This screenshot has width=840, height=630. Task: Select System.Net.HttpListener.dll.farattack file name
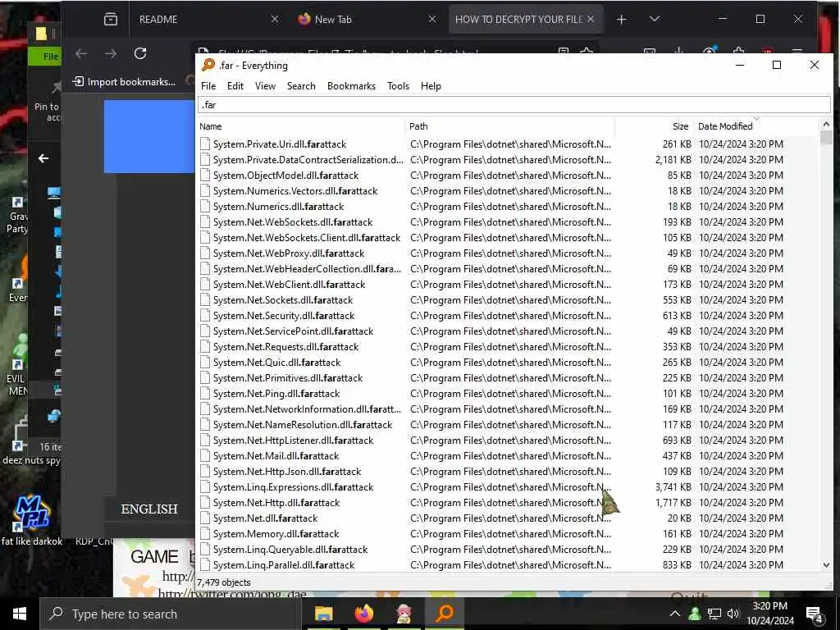(293, 441)
